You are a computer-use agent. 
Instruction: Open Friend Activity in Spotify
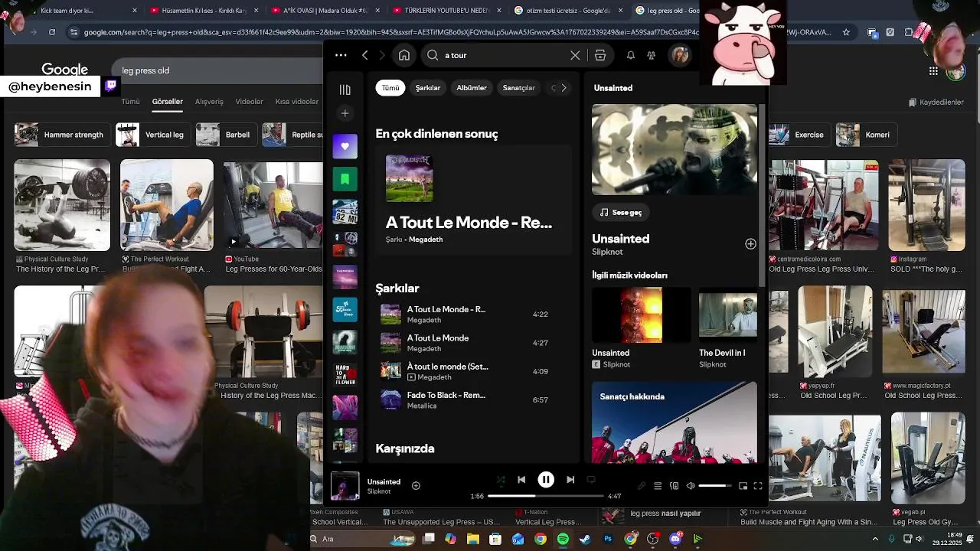pyautogui.click(x=651, y=55)
